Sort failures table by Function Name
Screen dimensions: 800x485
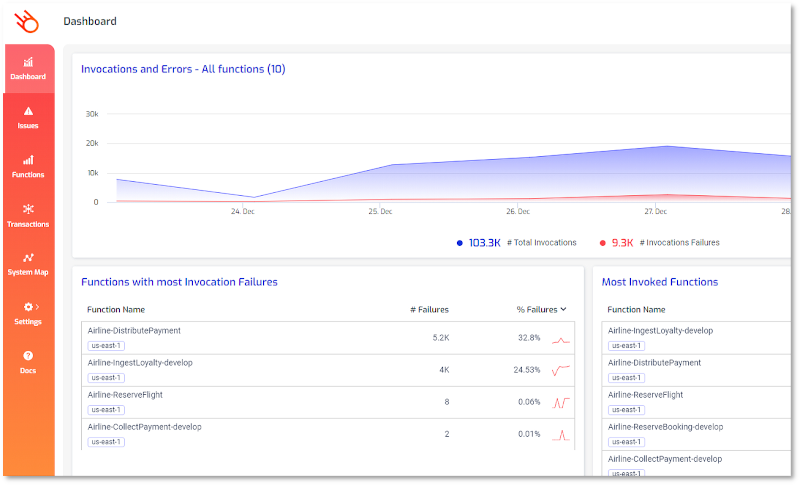(x=116, y=310)
